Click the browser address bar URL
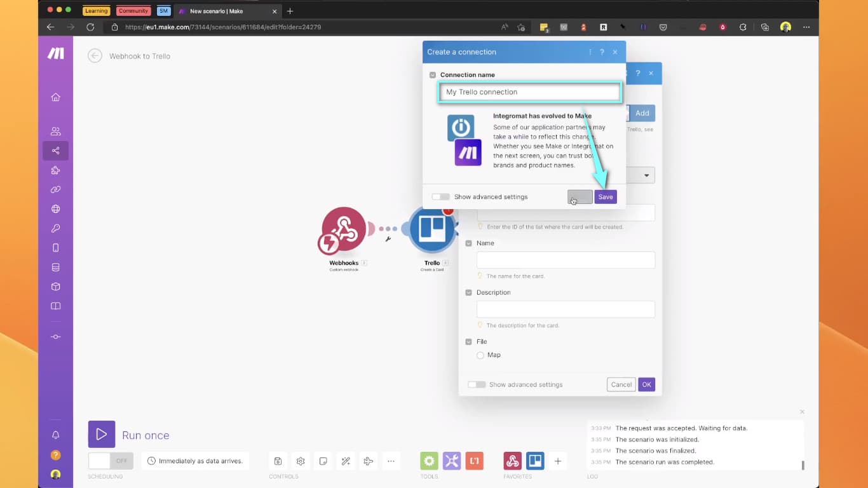Image resolution: width=868 pixels, height=488 pixels. point(222,27)
